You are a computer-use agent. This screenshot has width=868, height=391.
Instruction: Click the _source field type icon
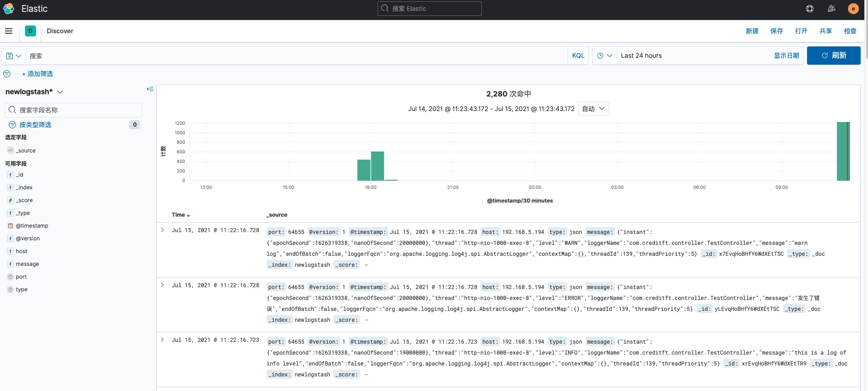coord(10,150)
